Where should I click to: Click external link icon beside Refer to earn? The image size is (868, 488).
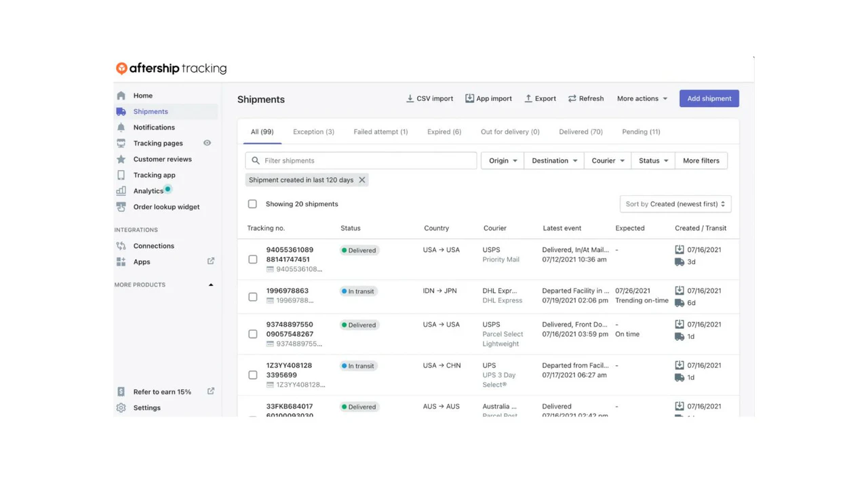click(211, 391)
